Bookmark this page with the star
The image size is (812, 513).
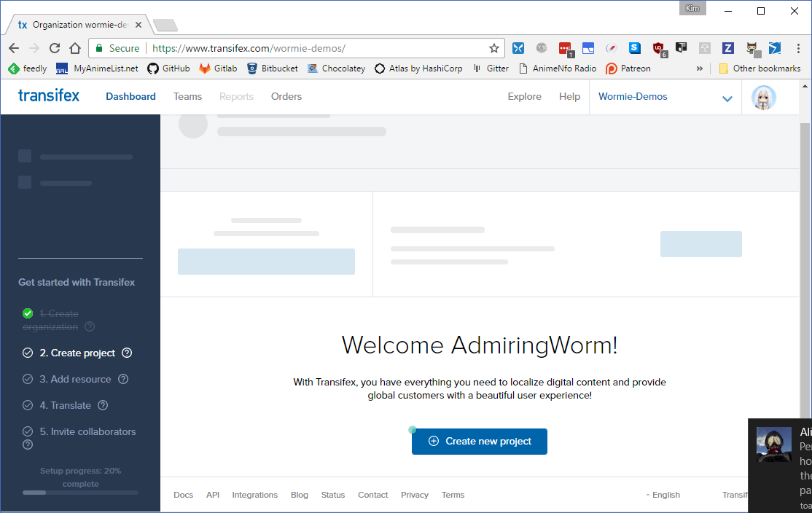point(494,48)
